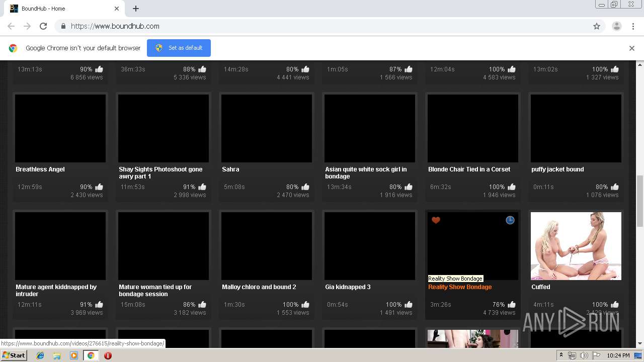Show hidden tray icons arrow

[561, 355]
